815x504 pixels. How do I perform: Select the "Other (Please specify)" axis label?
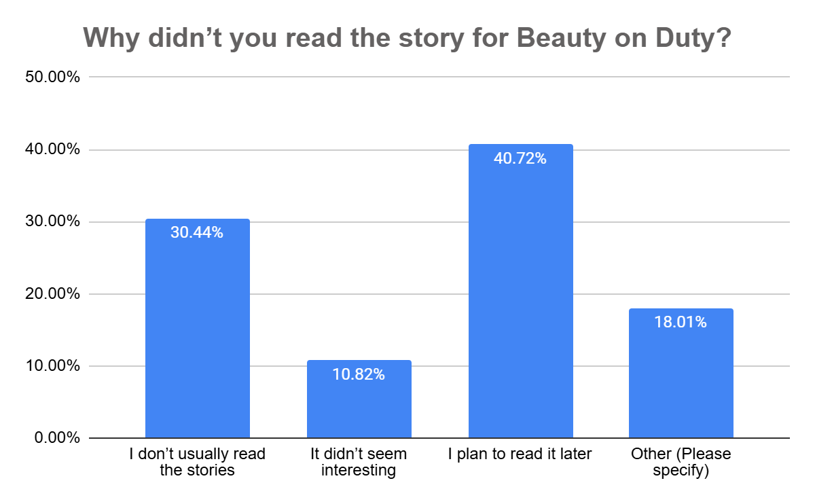point(681,462)
